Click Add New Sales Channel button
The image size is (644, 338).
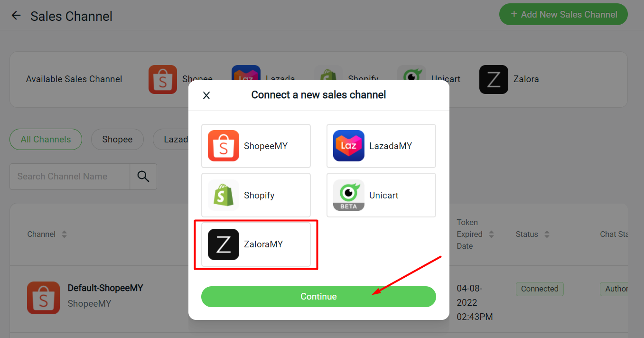tap(563, 14)
